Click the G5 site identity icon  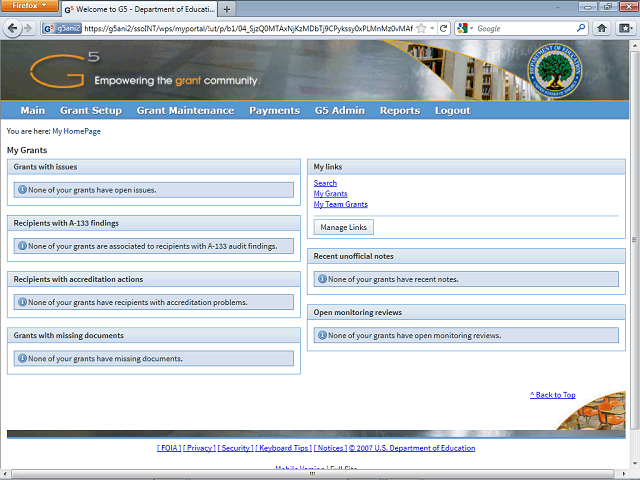click(x=62, y=29)
